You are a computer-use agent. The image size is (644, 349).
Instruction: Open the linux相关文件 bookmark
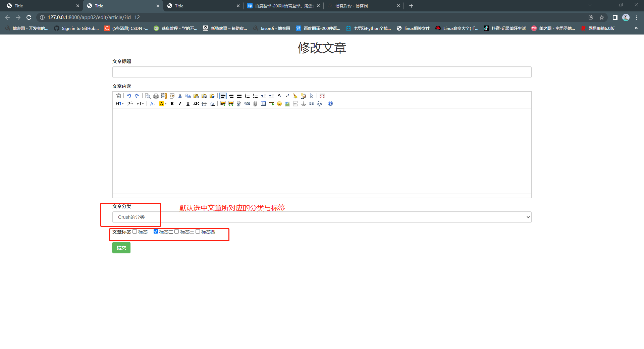(x=413, y=29)
